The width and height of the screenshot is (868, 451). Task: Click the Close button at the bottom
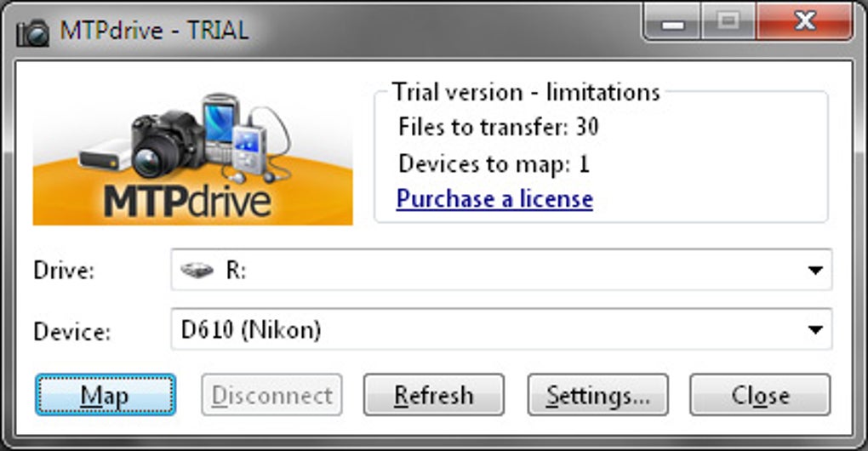[x=760, y=395]
